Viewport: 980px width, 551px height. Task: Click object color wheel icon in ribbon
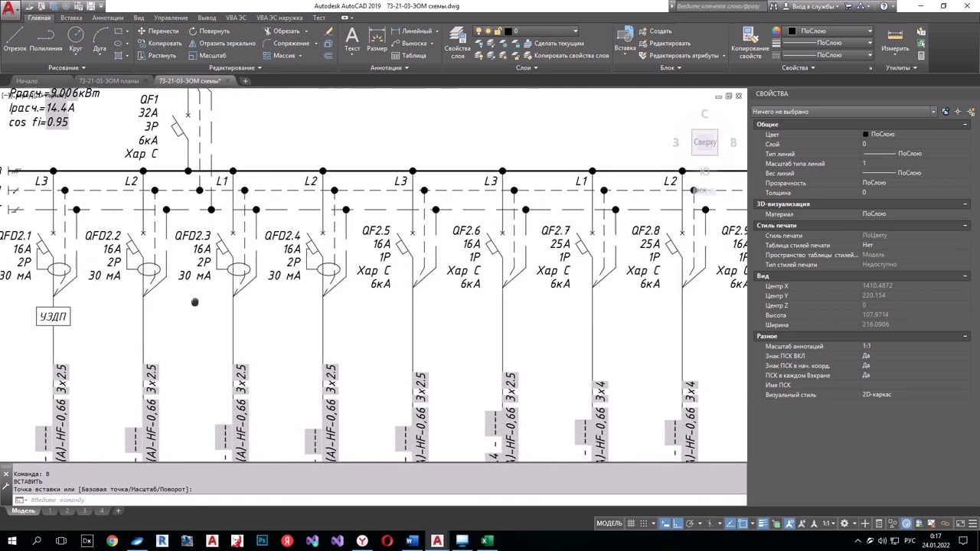[776, 31]
